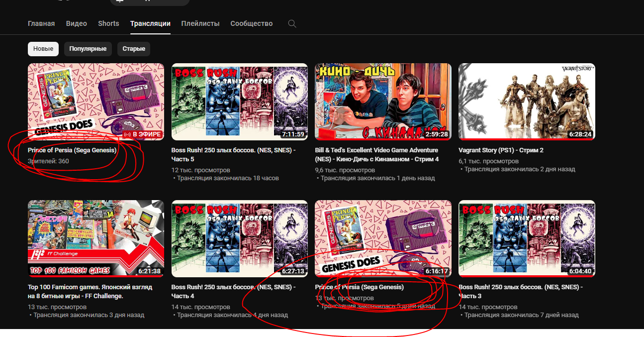
Task: Click the 6:27:13 duration badge
Action: point(293,271)
